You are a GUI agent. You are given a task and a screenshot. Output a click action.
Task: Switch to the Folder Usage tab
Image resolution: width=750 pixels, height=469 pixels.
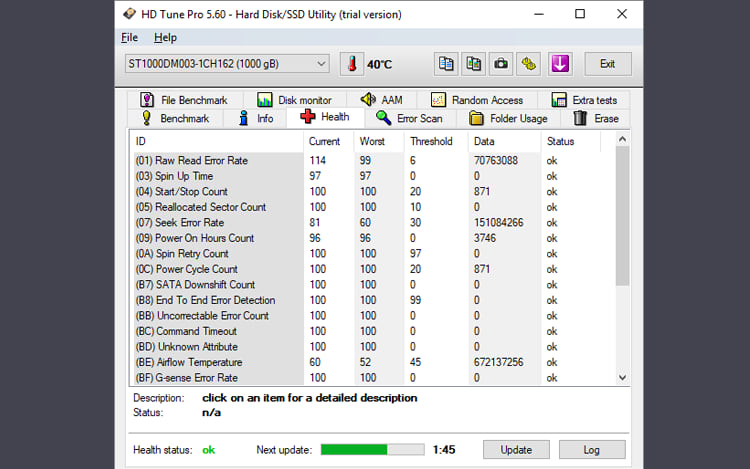tap(508, 118)
